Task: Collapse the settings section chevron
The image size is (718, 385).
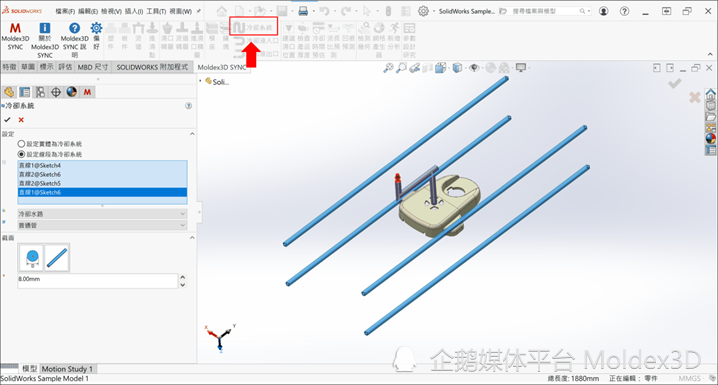Action: (x=192, y=134)
